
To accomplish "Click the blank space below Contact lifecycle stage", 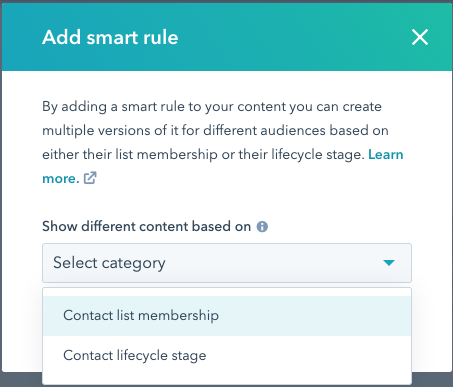I will (x=227, y=379).
